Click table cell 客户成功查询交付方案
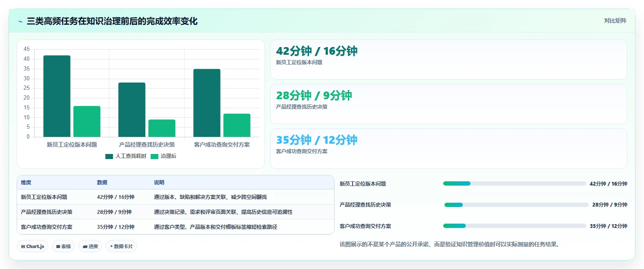Image resolution: width=644 pixels, height=269 pixels. (47, 227)
